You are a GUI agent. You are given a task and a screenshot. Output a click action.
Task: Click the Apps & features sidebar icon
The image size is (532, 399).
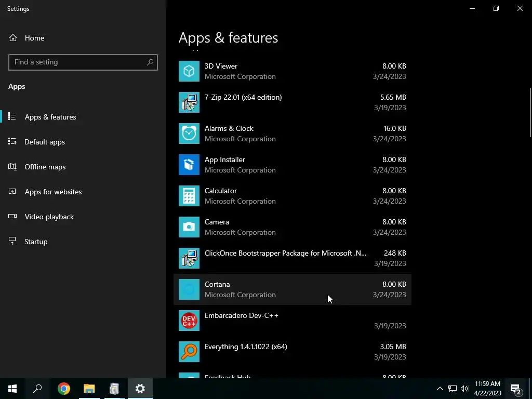[12, 116]
